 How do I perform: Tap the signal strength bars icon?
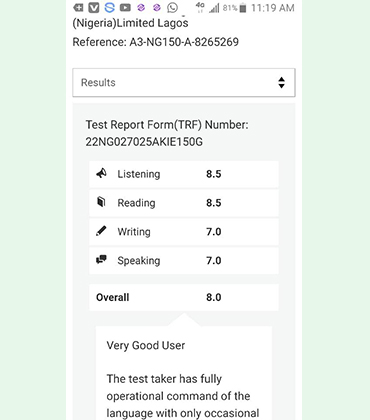pos(214,8)
